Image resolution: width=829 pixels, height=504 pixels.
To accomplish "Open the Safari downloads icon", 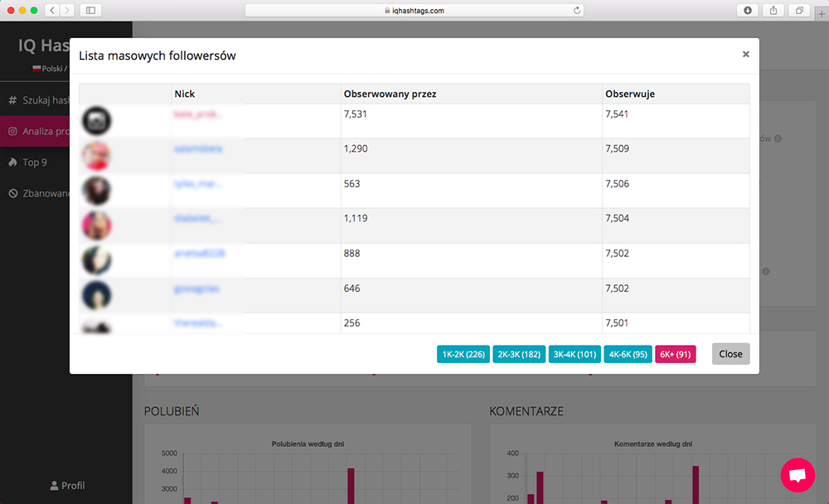I will point(748,11).
